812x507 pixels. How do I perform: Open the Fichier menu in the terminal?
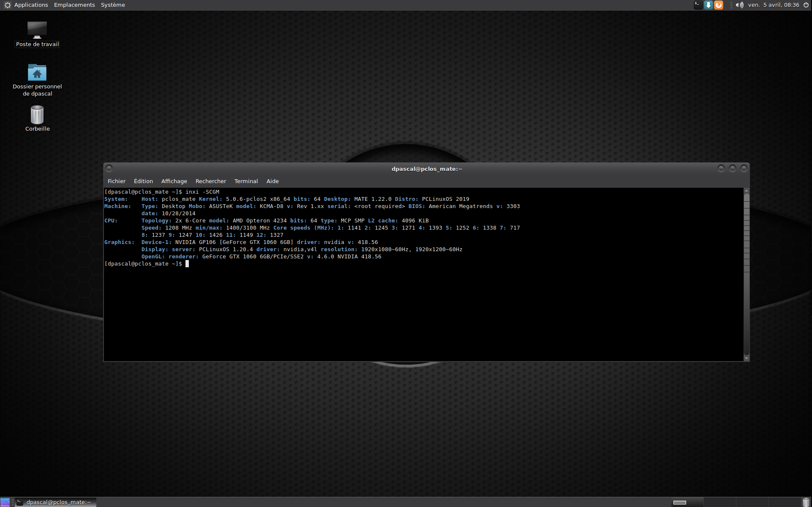click(117, 181)
